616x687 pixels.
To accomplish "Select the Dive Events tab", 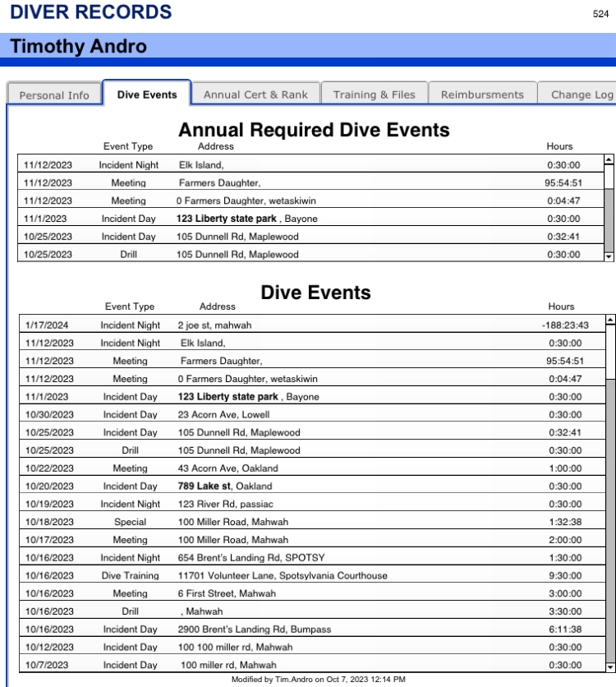I will coord(147,95).
